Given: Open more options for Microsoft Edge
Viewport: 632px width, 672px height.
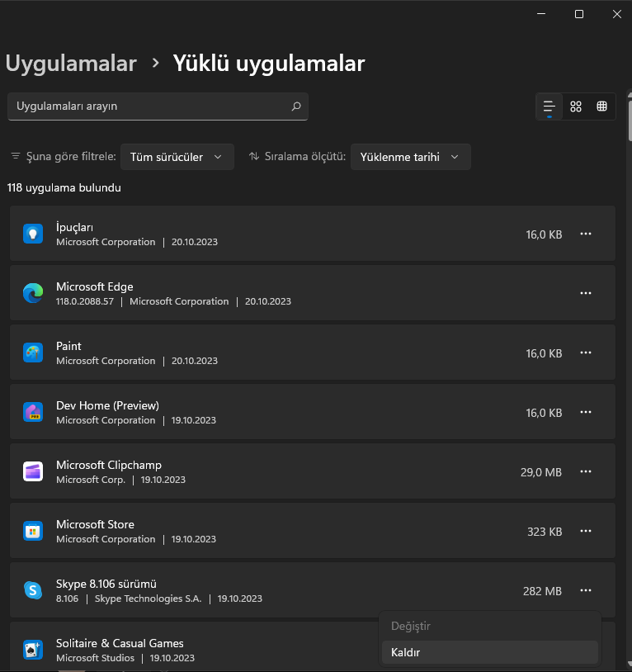Looking at the screenshot, I should click(585, 293).
